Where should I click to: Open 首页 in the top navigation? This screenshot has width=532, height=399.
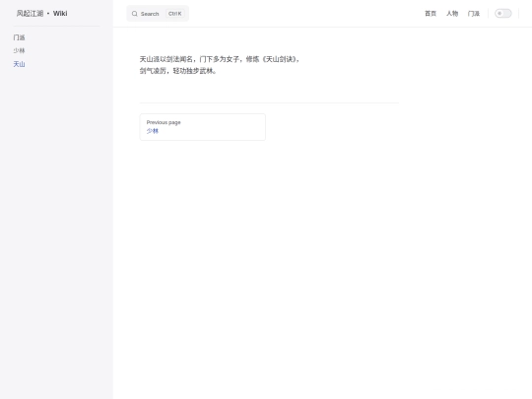coord(431,14)
